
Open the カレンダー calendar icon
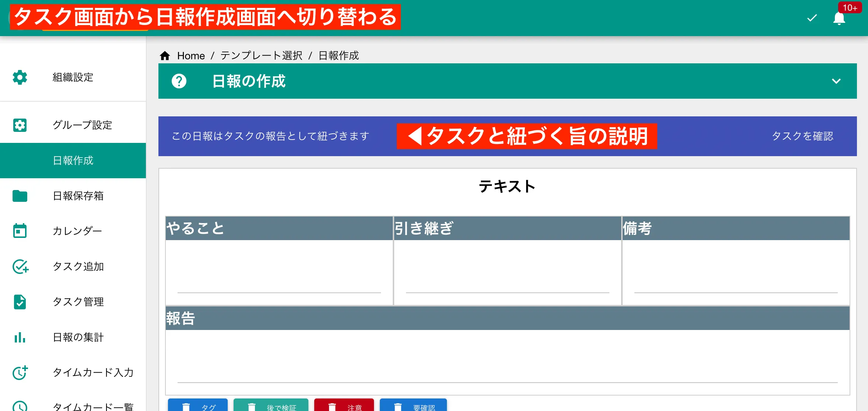point(19,231)
